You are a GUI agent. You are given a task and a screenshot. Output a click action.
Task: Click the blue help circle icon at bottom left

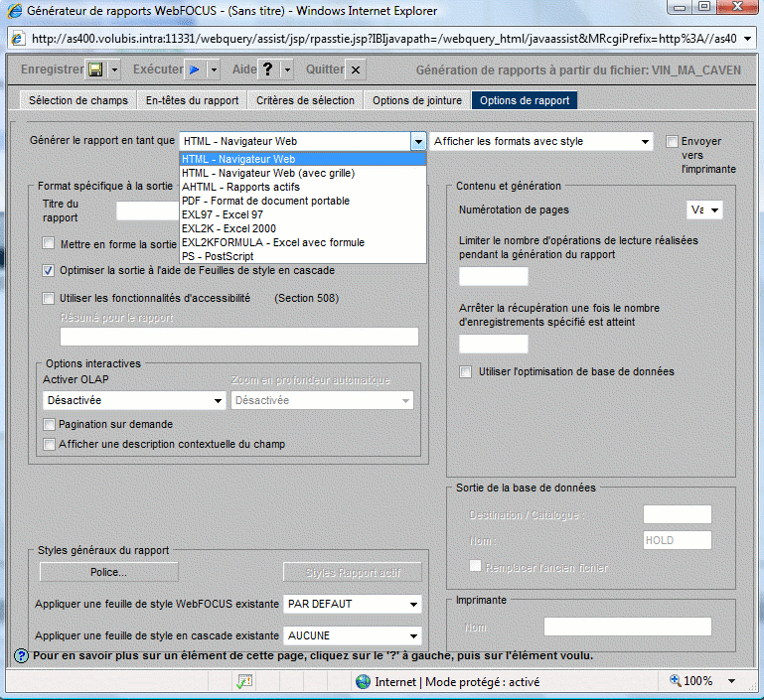pyautogui.click(x=21, y=655)
